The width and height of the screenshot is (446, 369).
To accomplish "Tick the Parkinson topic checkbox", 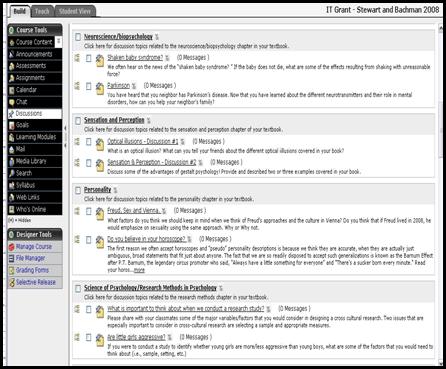I will [88, 86].
